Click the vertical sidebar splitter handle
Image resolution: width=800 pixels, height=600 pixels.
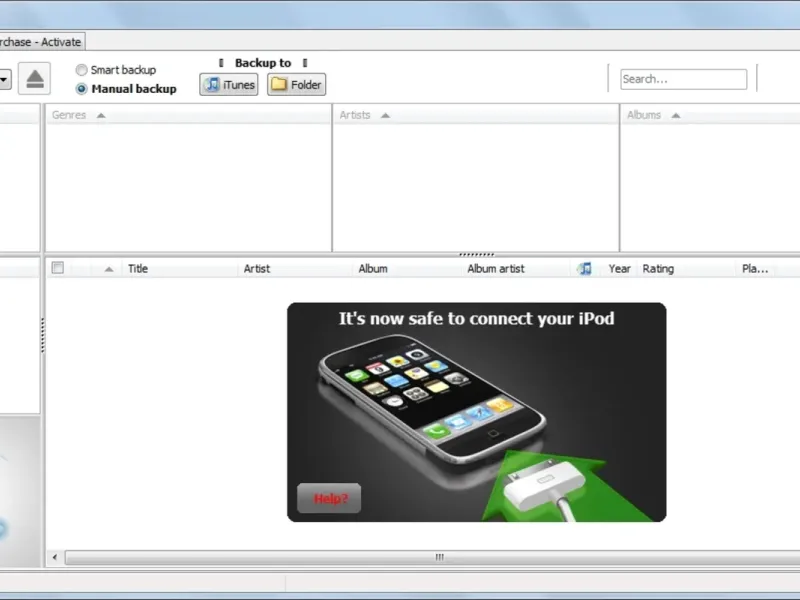click(x=42, y=335)
